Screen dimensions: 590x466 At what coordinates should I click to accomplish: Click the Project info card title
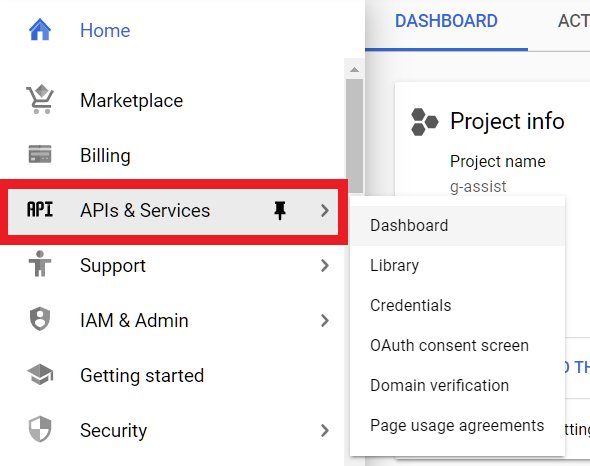[x=507, y=121]
